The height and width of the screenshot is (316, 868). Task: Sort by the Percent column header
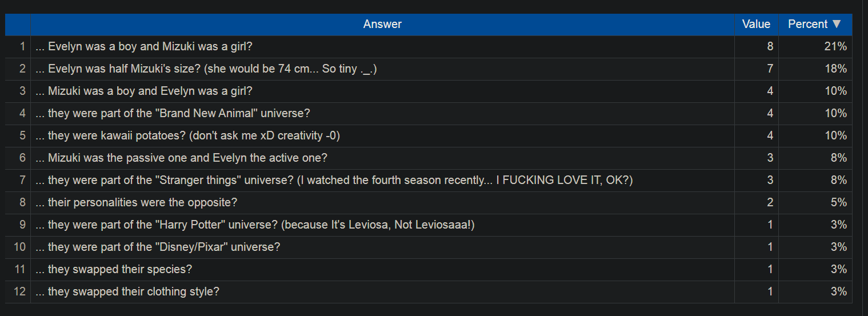pyautogui.click(x=815, y=25)
